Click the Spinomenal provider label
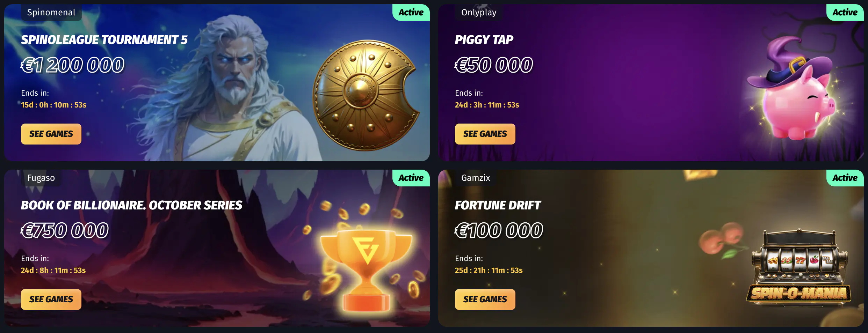This screenshot has height=333, width=868. click(x=51, y=13)
